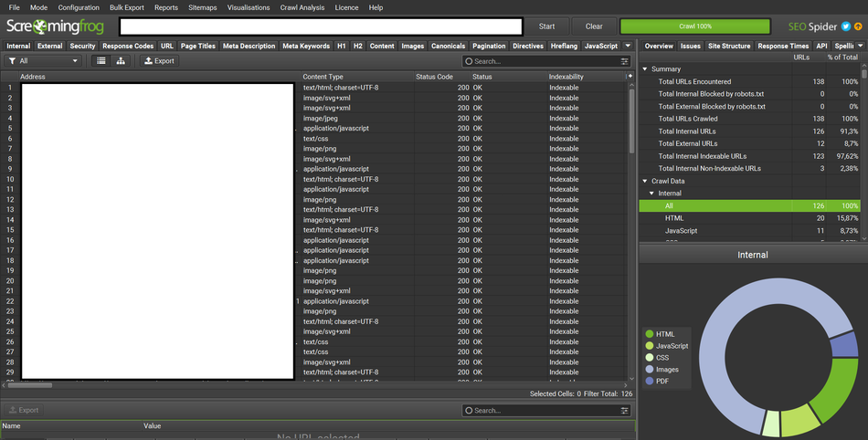Open filter options in lower search box
Screen dimensions: 868x440
tap(625, 411)
